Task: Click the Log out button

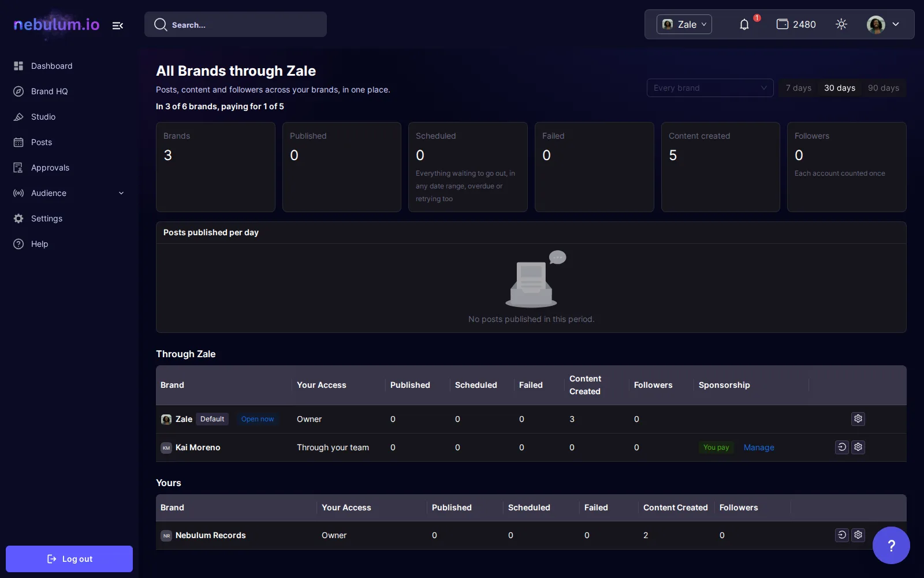Action: [x=69, y=559]
